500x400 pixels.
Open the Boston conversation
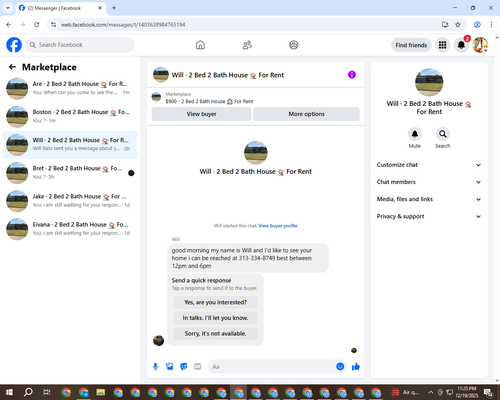[70, 116]
